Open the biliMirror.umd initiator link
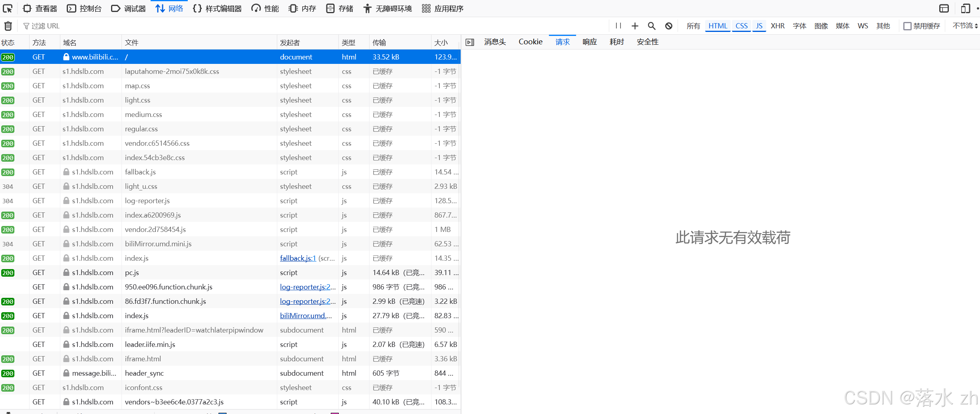The image size is (980, 414). point(306,316)
